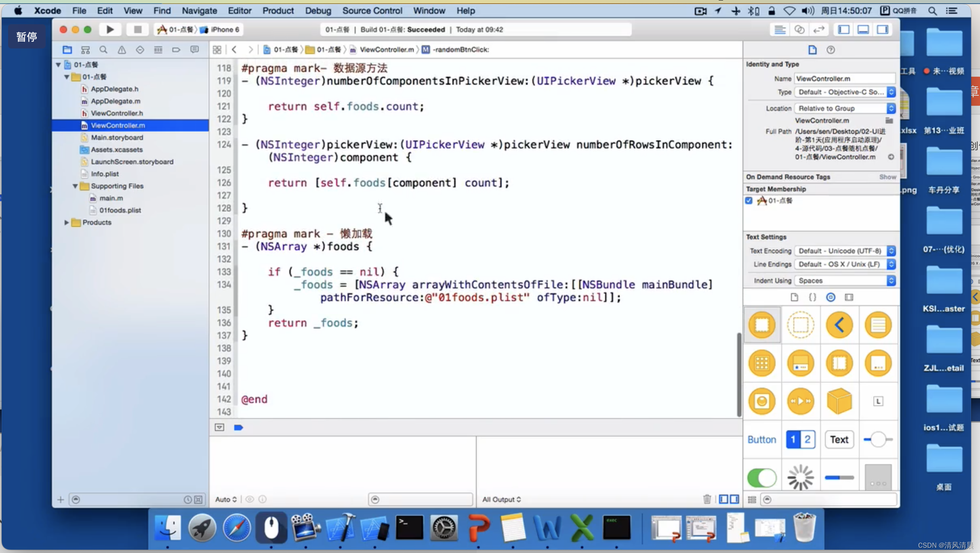Toggle breakpoints activation in debug bar

click(238, 427)
